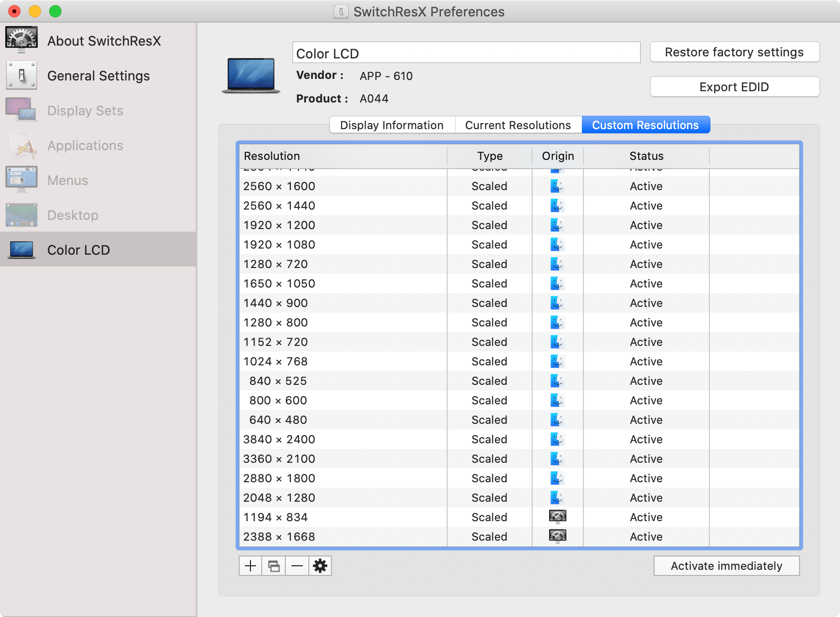The height and width of the screenshot is (617, 840).
Task: Click the Scaled type of 3840 × 2400
Action: tap(490, 439)
